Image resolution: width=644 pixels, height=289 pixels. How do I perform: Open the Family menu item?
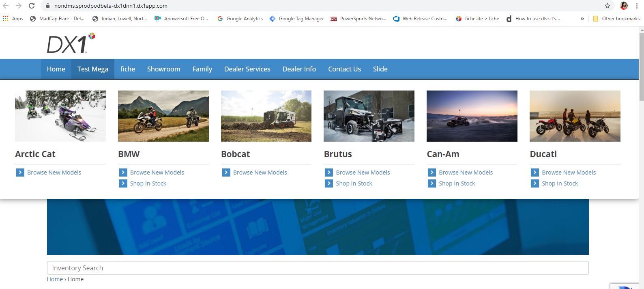[202, 69]
